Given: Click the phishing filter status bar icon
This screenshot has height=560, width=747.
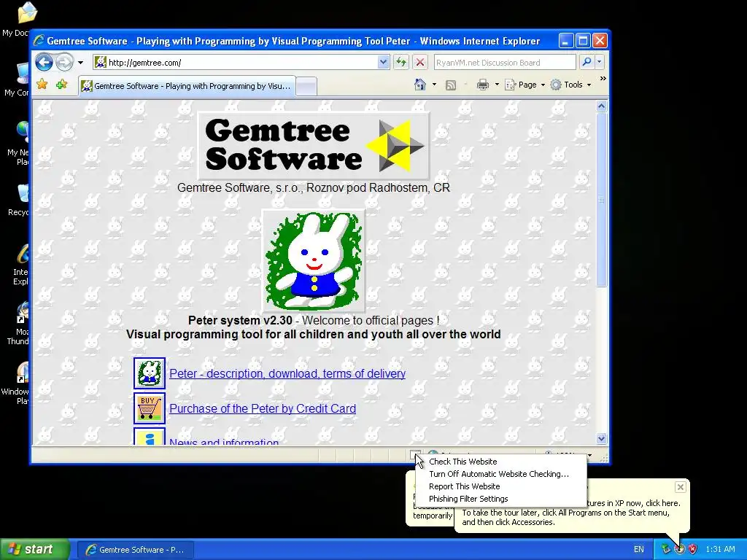Looking at the screenshot, I should click(x=414, y=454).
